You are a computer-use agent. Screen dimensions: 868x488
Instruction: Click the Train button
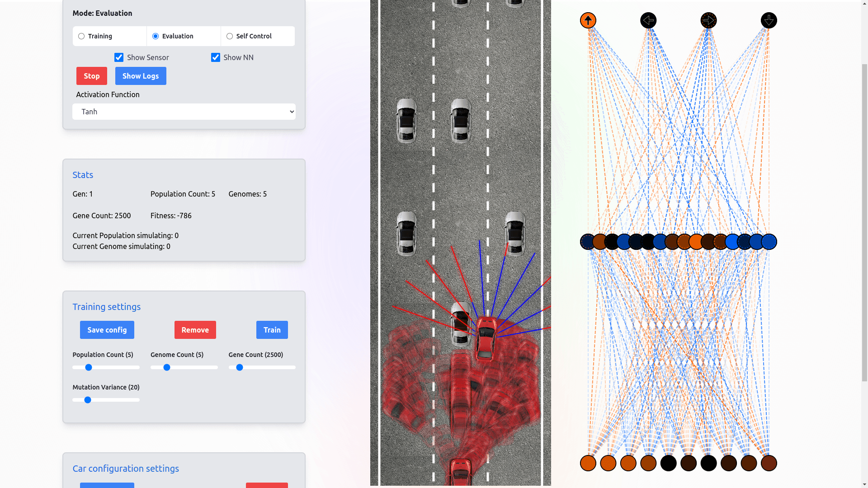(x=272, y=329)
